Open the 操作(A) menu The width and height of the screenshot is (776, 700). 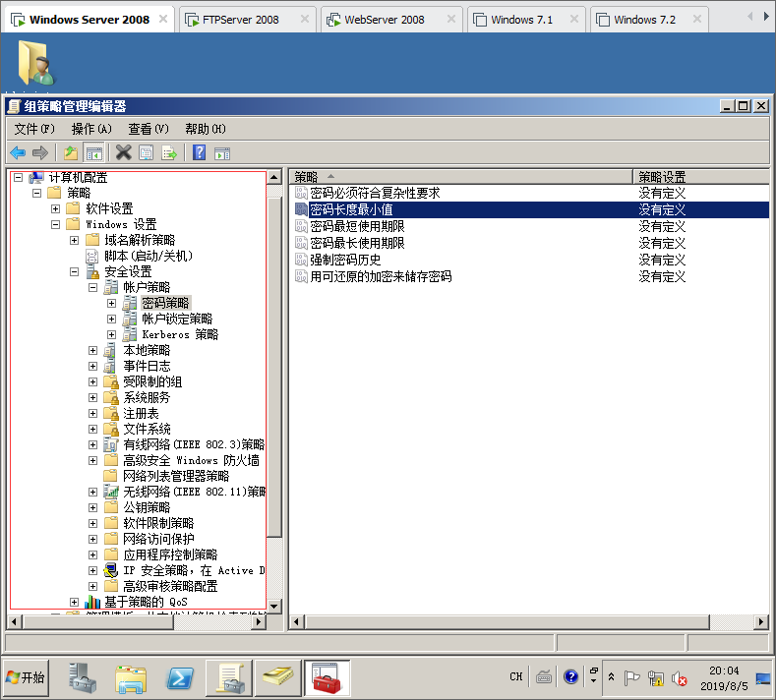tap(91, 129)
